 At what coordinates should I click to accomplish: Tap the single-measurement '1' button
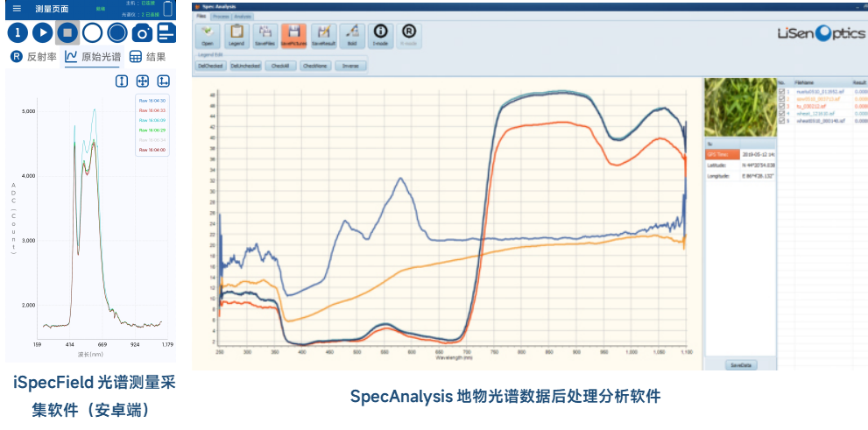18,33
